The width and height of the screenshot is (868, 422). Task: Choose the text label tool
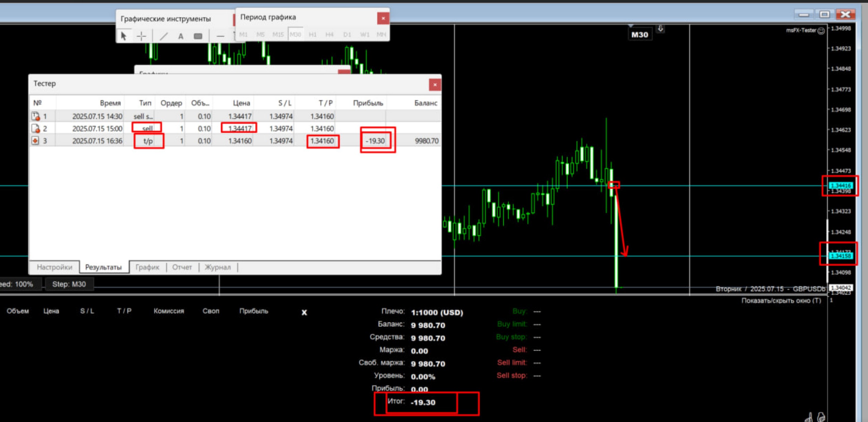click(181, 36)
